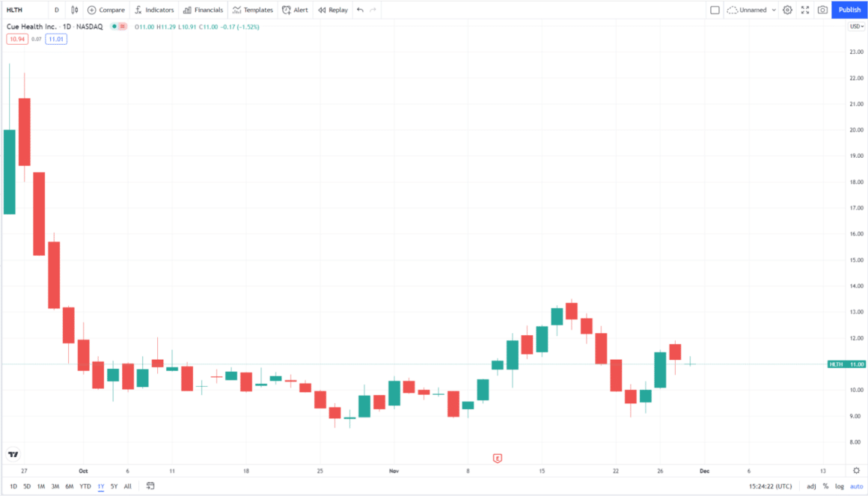Click the Publish button
This screenshot has height=496, width=868.
coord(849,10)
